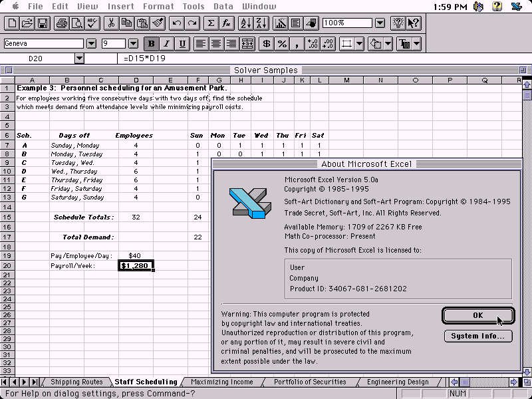Screen dimensions: 532x399
Task: Click the Paste clipboard icon
Action: point(142,23)
